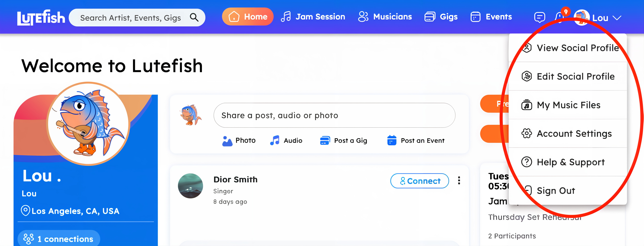Open Account Settings
The height and width of the screenshot is (246, 644).
568,133
